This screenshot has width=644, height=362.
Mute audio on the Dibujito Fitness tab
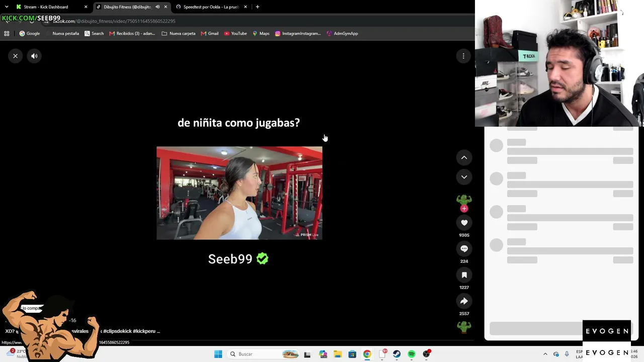157,7
